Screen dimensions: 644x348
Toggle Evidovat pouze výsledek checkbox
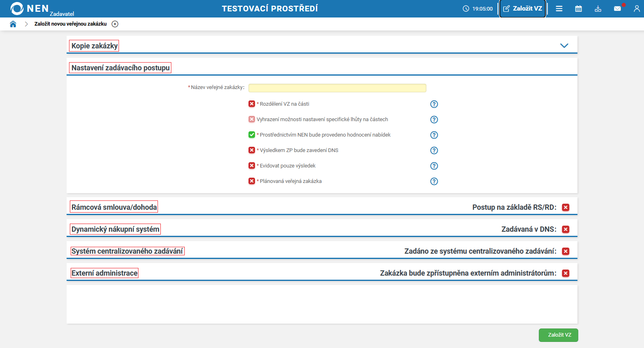252,166
